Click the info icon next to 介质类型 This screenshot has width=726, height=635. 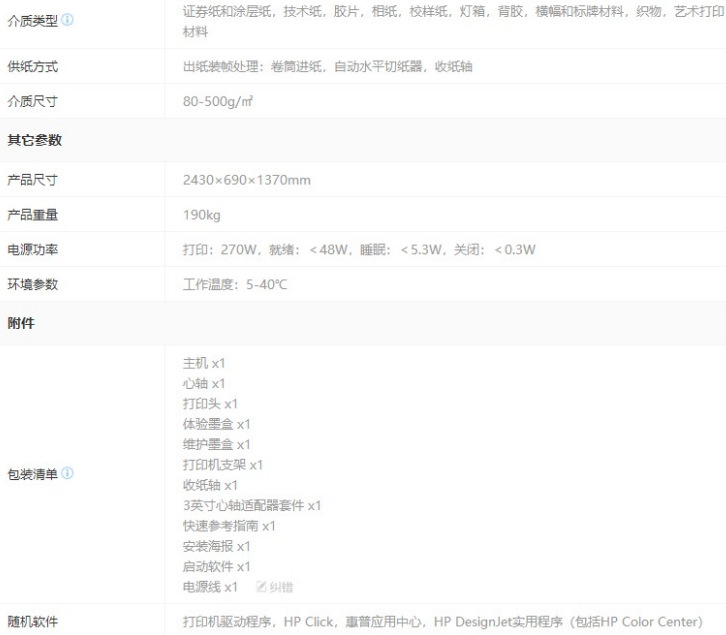[x=67, y=19]
